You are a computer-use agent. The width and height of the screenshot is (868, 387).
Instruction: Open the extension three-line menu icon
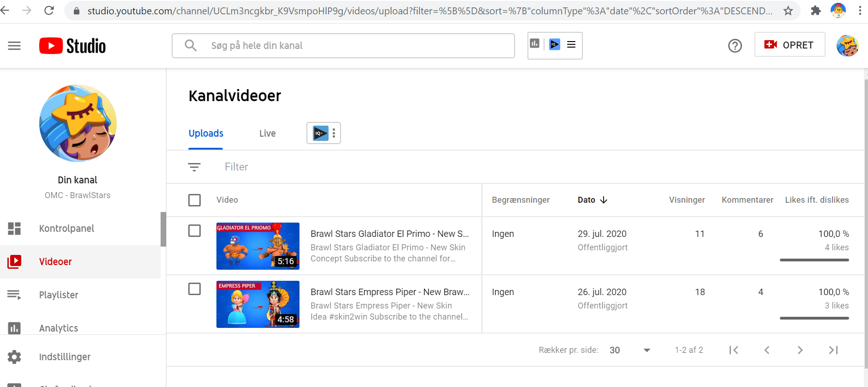click(571, 44)
